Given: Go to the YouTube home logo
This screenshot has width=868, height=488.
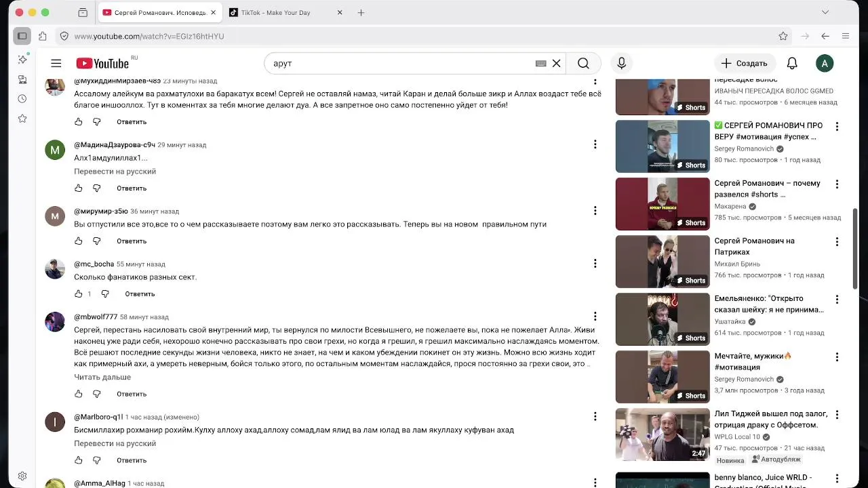Looking at the screenshot, I should (x=102, y=63).
